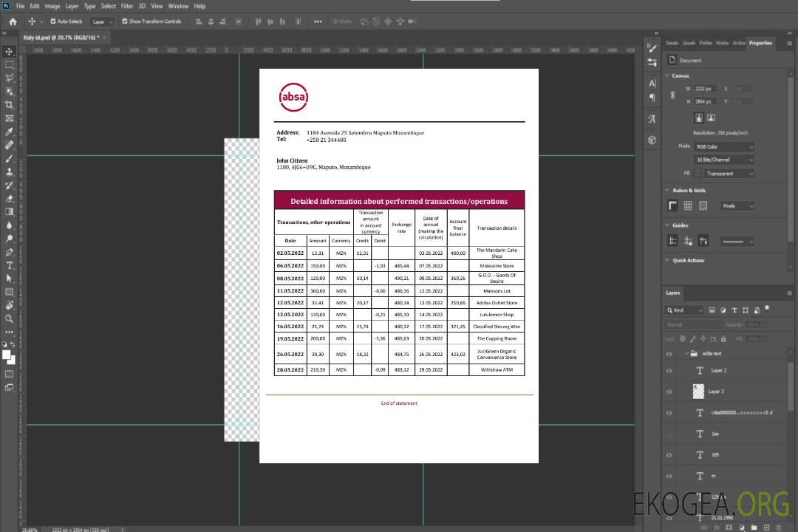Screen dimensions: 798x532
Task: Switch to the Properties tab
Action: (760, 43)
